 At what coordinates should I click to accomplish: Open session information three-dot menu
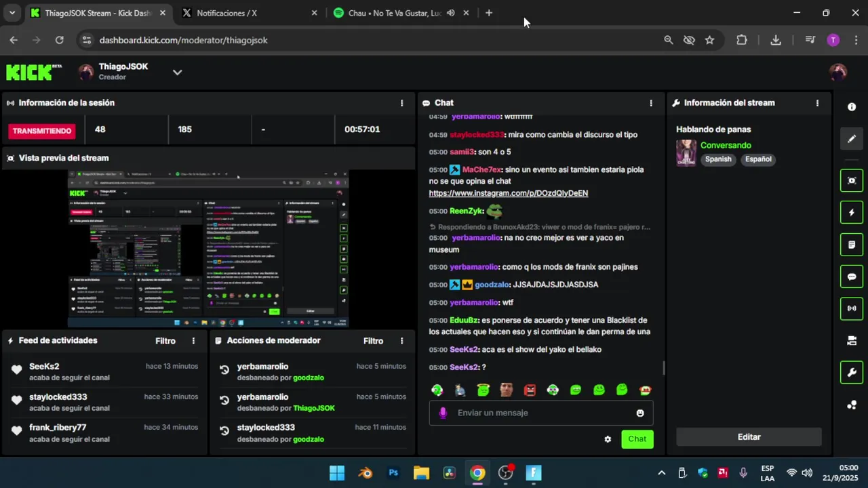pos(401,103)
